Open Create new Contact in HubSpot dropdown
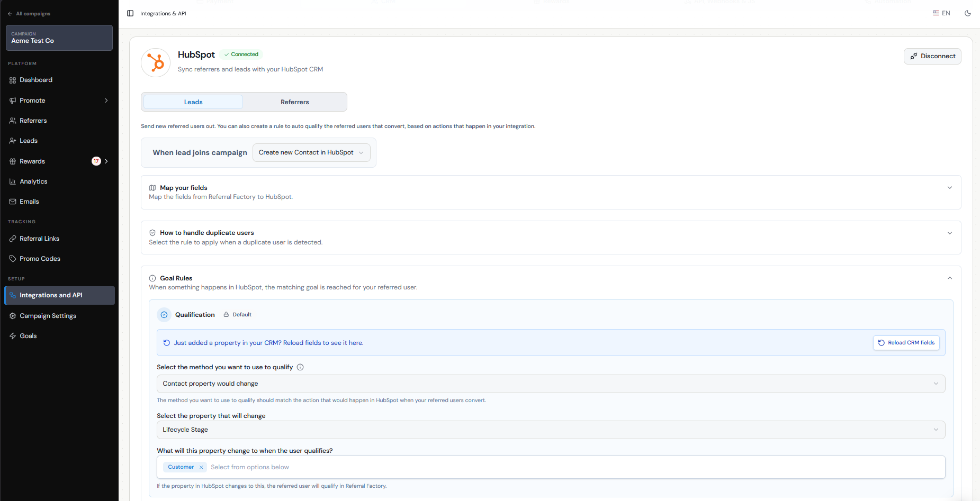This screenshot has height=501, width=980. 311,152
